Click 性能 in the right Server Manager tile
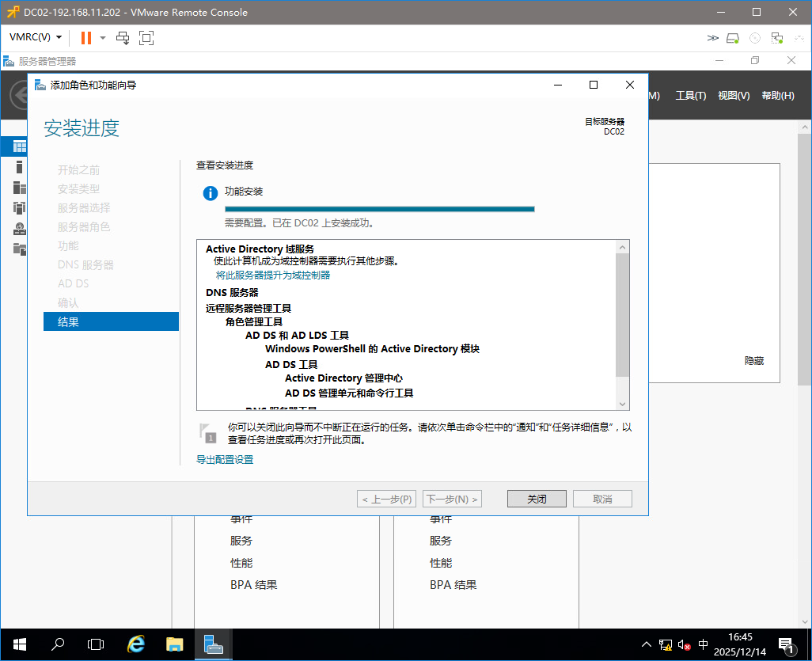The height and width of the screenshot is (661, 812). point(440,563)
